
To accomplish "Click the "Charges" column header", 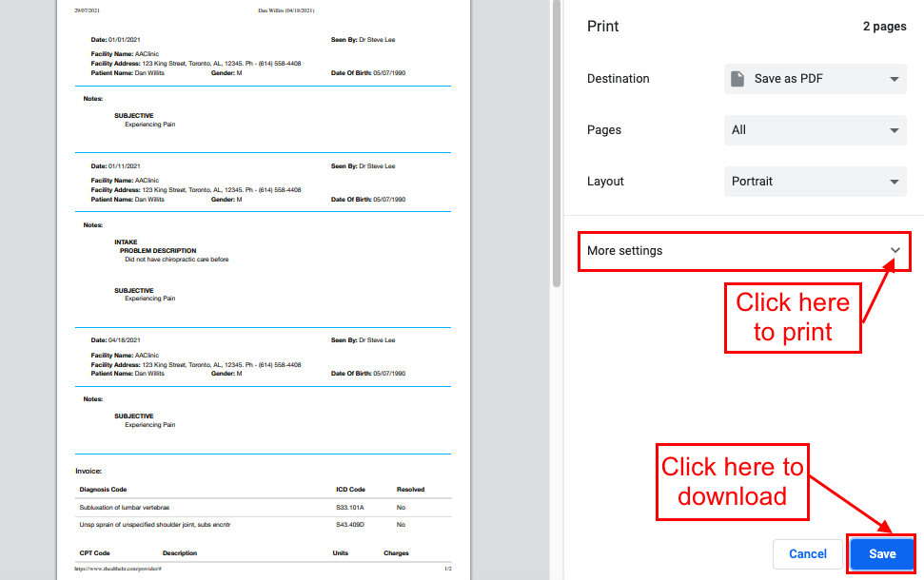I will [x=396, y=553].
